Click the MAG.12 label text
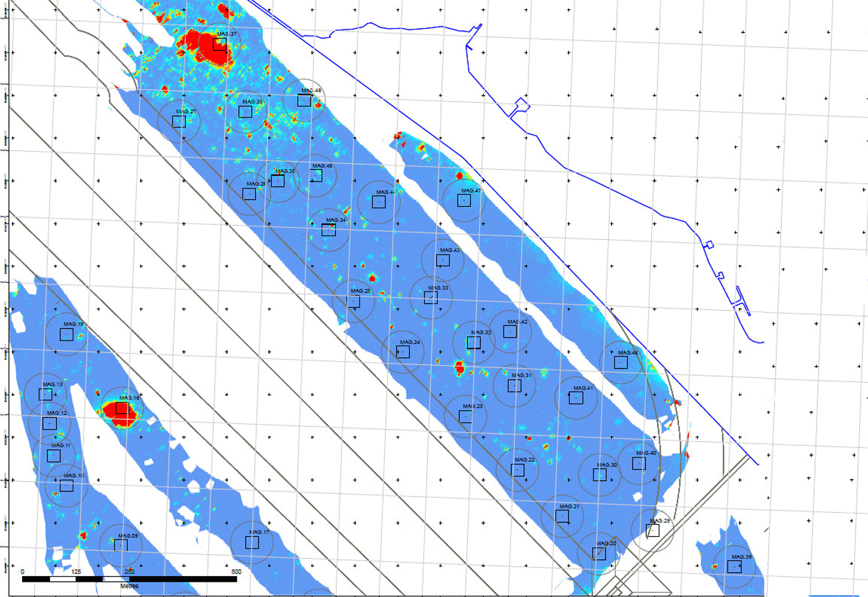This screenshot has height=597, width=868. [x=57, y=413]
